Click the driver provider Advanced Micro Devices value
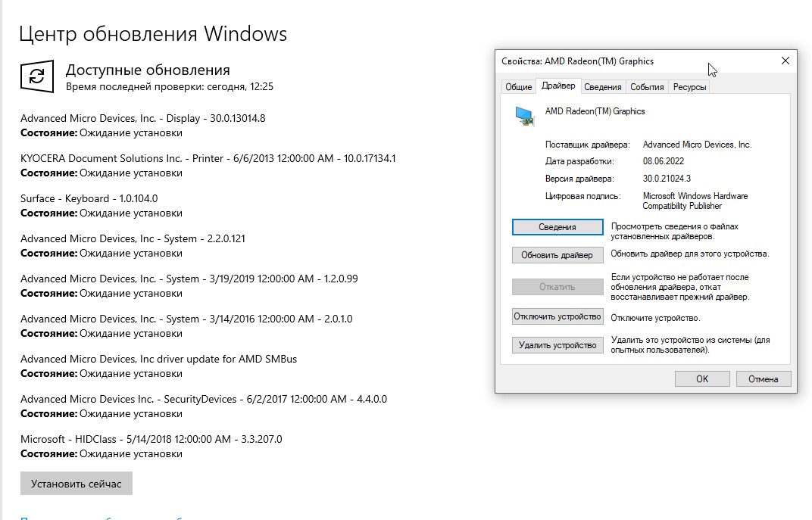Screen dimensions: 812x520 click(x=697, y=145)
